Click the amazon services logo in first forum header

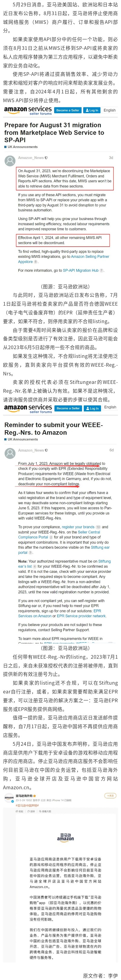pyautogui.click(x=28, y=110)
